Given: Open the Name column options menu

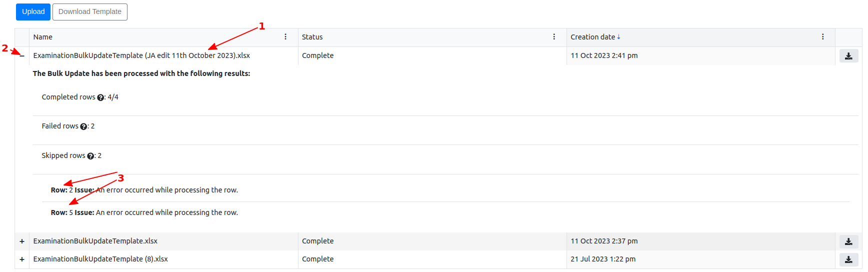Looking at the screenshot, I should (285, 37).
